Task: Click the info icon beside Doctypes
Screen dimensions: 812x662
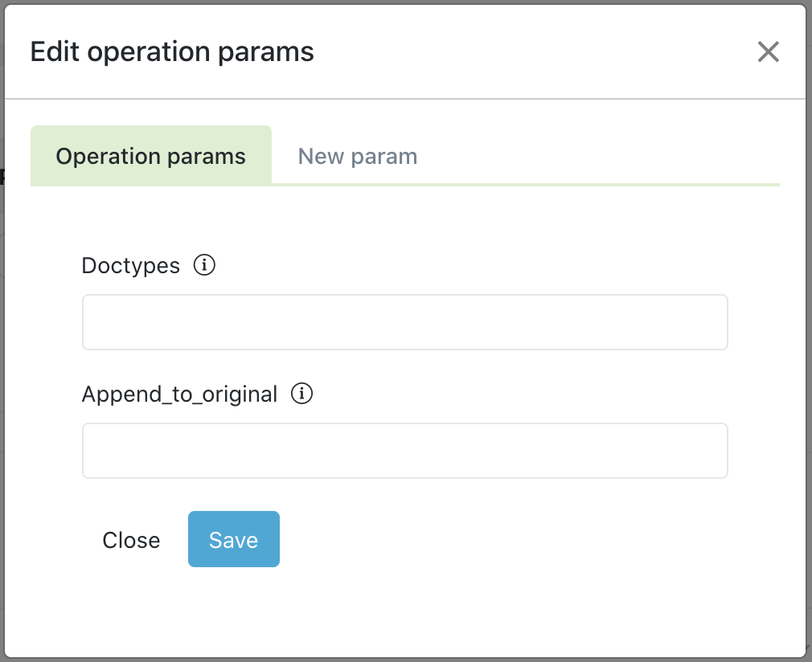Action: click(205, 265)
